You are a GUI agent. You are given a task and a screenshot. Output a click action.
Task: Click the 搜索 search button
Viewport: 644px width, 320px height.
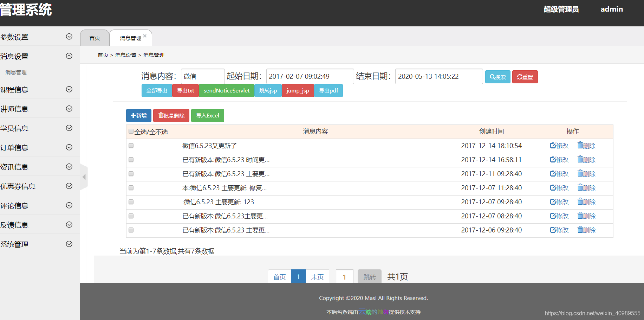click(497, 77)
